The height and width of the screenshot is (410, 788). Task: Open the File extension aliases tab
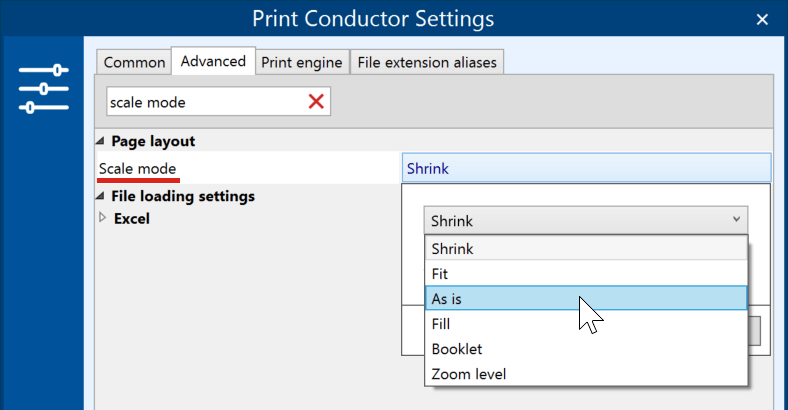coord(427,62)
